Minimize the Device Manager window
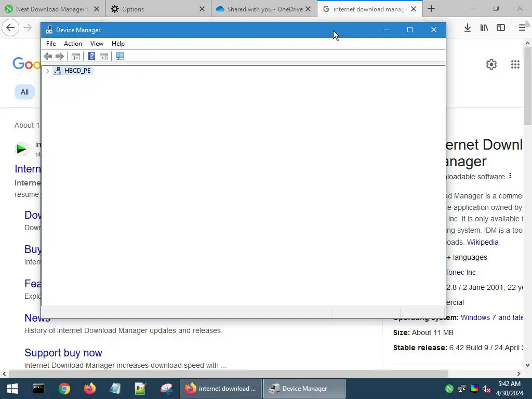Image resolution: width=532 pixels, height=399 pixels. point(387,30)
